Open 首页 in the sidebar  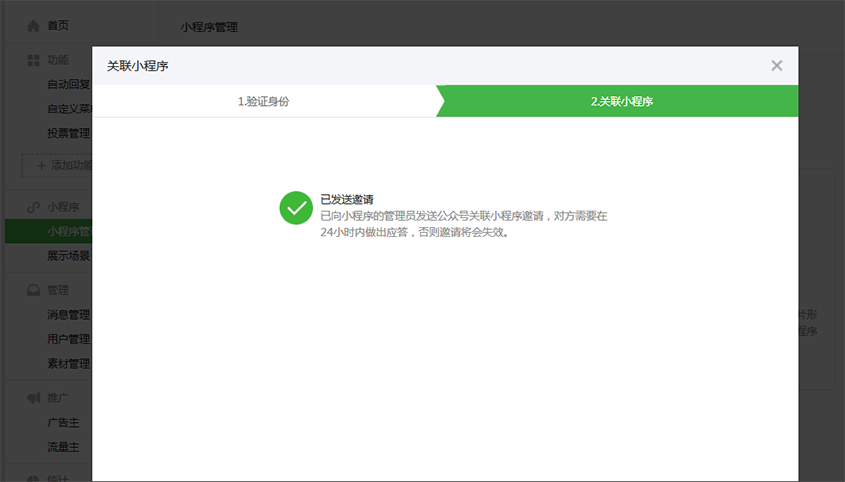click(x=58, y=26)
